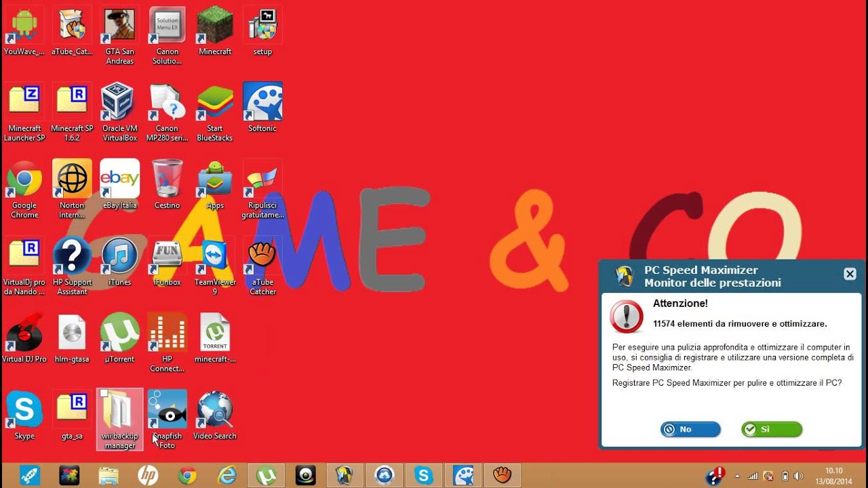This screenshot has height=488, width=868.
Task: Open Minecraft Launcher SP folder icon
Action: pos(24,113)
